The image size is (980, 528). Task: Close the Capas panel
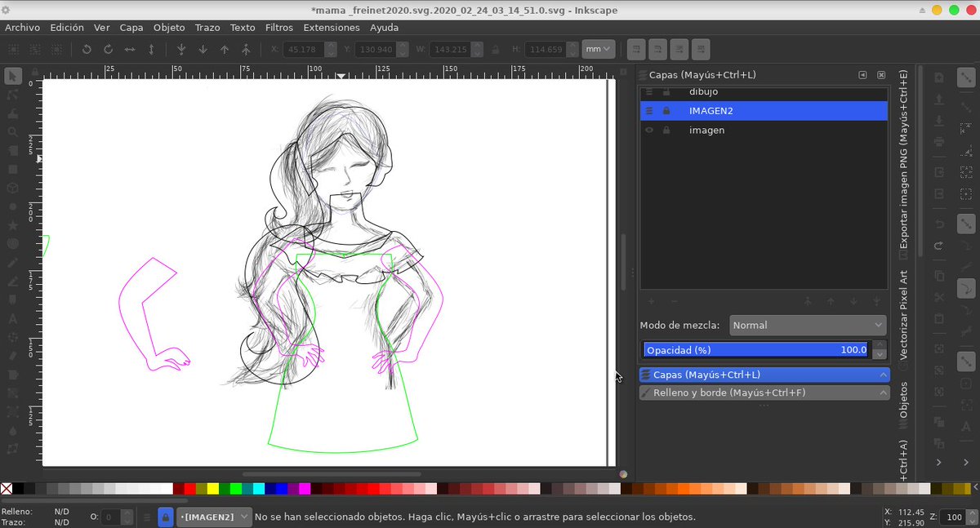881,75
